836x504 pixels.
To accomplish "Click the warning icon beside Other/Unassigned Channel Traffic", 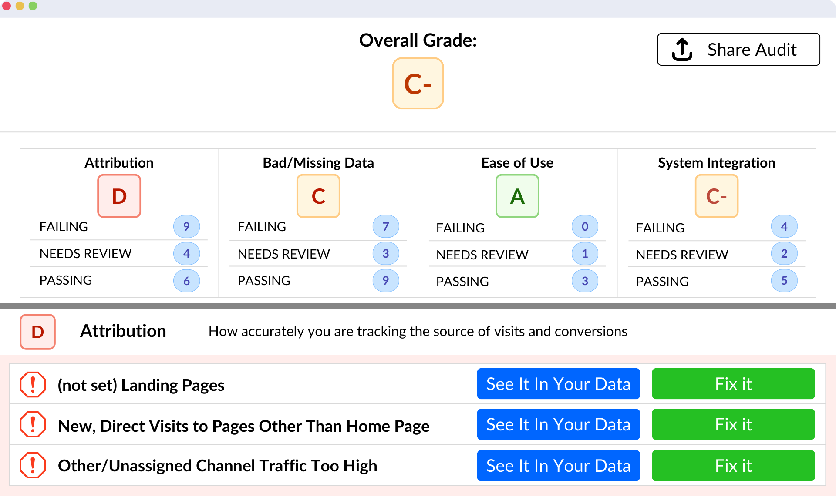I will click(34, 465).
